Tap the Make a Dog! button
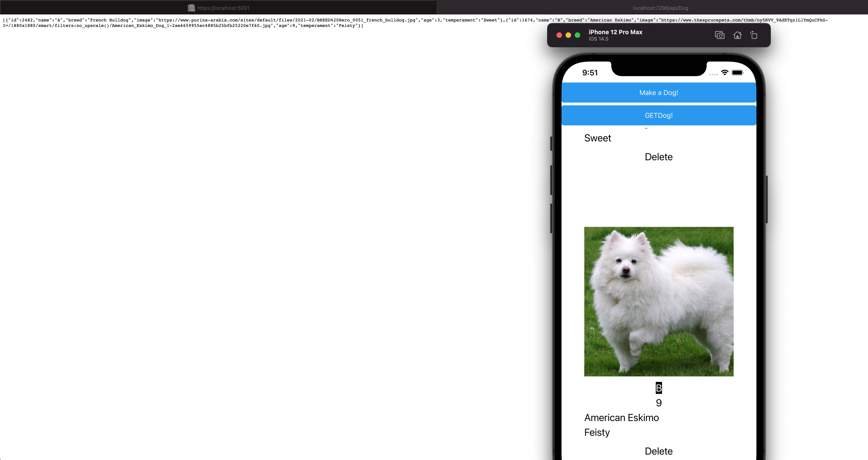Screen dimensions: 868x460 tap(659, 92)
